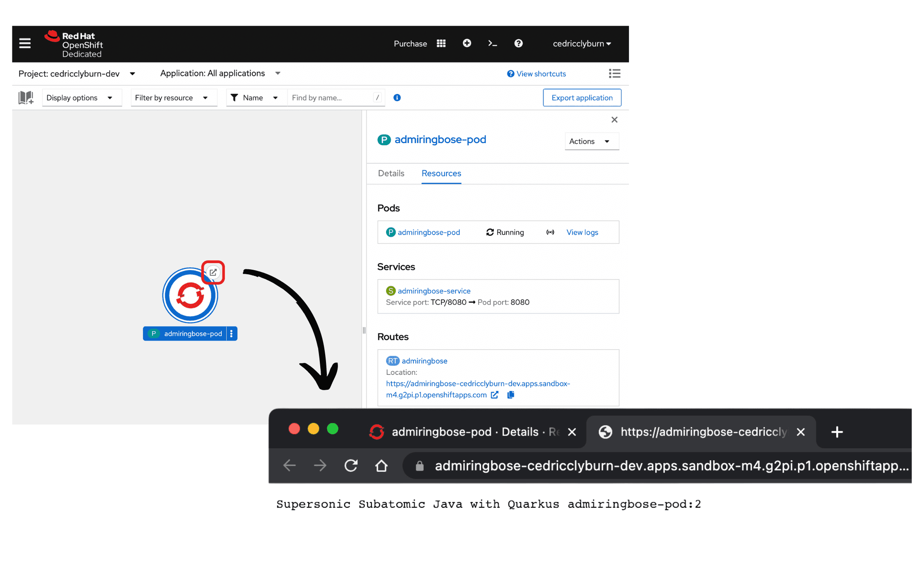Open the cedricclyburn user menu
Screen dimensions: 924x565
coord(582,44)
